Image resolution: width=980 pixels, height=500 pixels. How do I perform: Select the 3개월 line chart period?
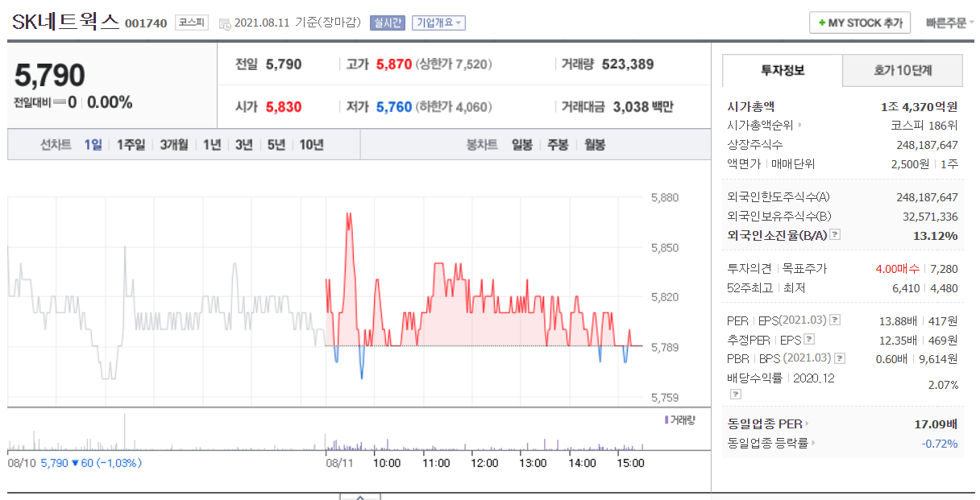[x=173, y=145]
